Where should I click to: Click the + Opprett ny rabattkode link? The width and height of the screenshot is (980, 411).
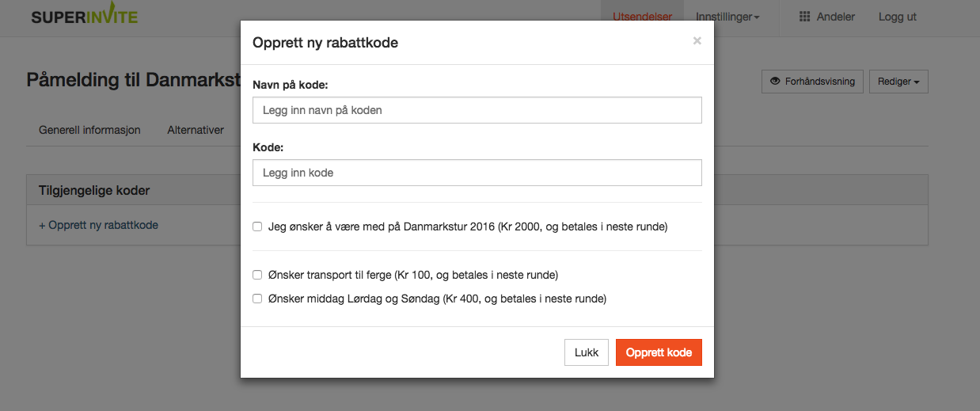point(99,225)
